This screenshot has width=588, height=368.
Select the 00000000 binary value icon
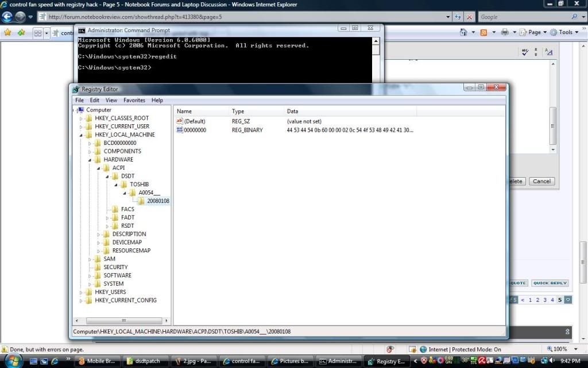179,130
